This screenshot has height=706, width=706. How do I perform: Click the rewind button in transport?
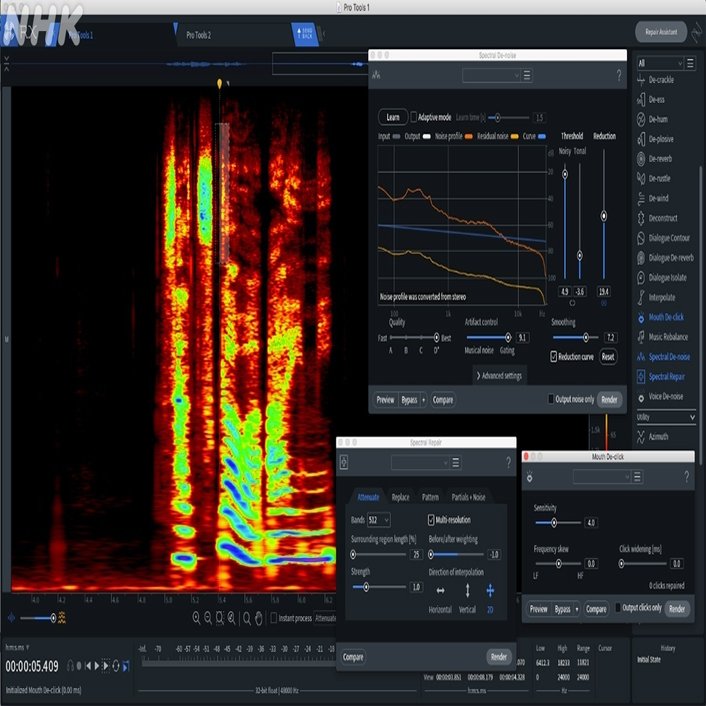[88, 666]
